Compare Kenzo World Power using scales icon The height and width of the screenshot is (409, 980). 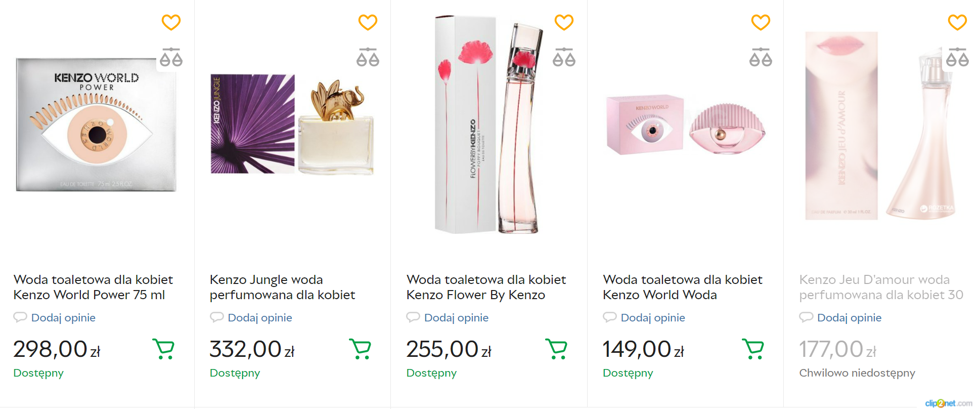pyautogui.click(x=171, y=58)
